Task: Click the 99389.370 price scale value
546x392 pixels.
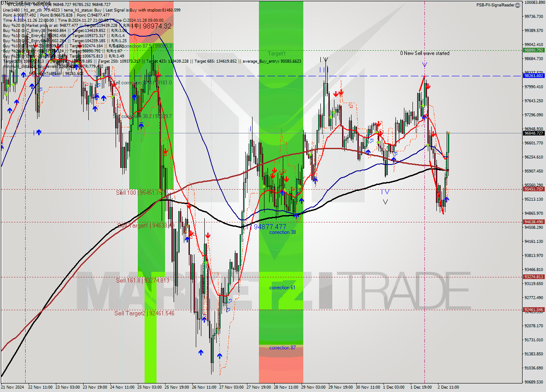Action: click(534, 30)
